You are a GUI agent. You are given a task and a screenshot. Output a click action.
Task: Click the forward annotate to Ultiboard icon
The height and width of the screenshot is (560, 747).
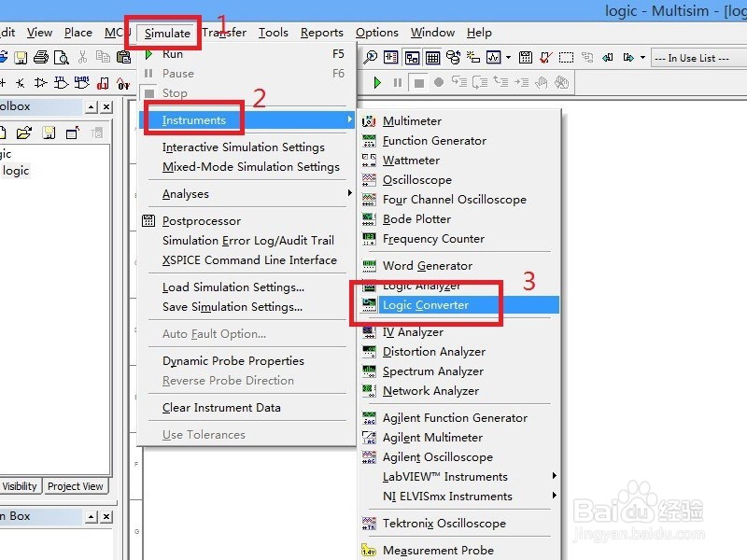click(628, 58)
